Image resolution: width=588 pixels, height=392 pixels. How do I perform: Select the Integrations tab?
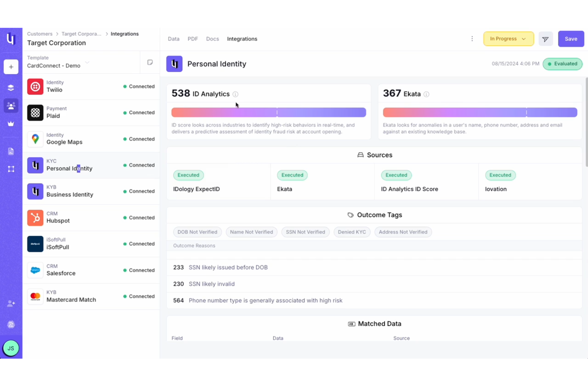click(x=242, y=39)
